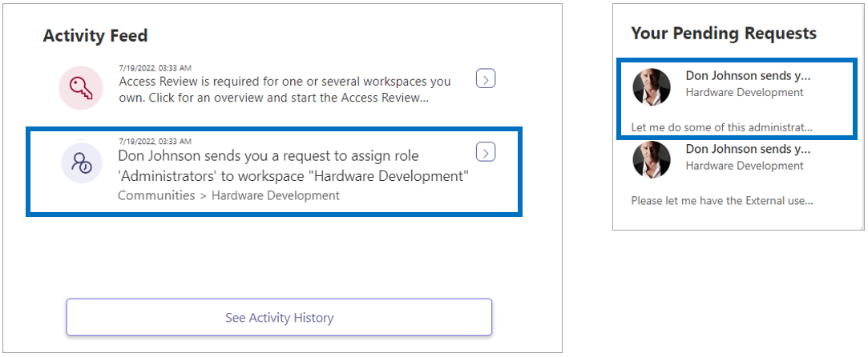Click Hardware Development under first pending request

pos(745,92)
